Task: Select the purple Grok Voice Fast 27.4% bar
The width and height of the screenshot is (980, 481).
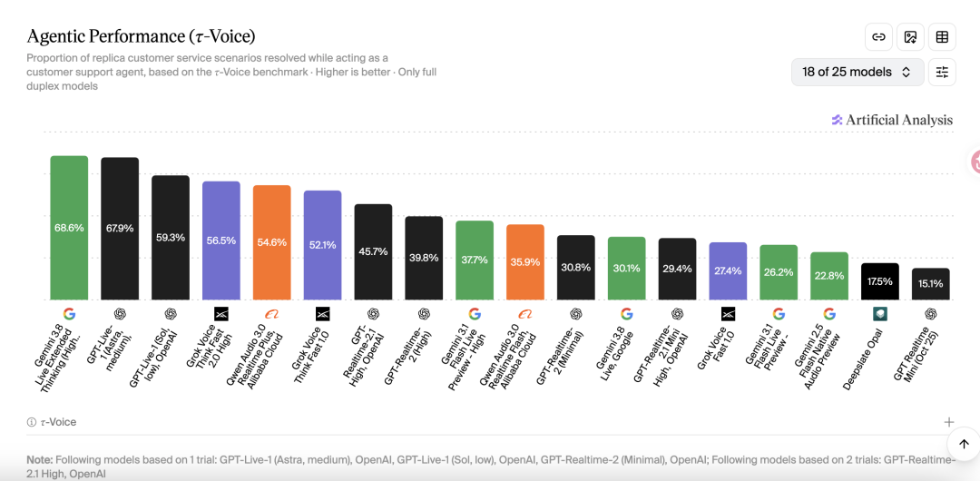Action: tap(728, 270)
